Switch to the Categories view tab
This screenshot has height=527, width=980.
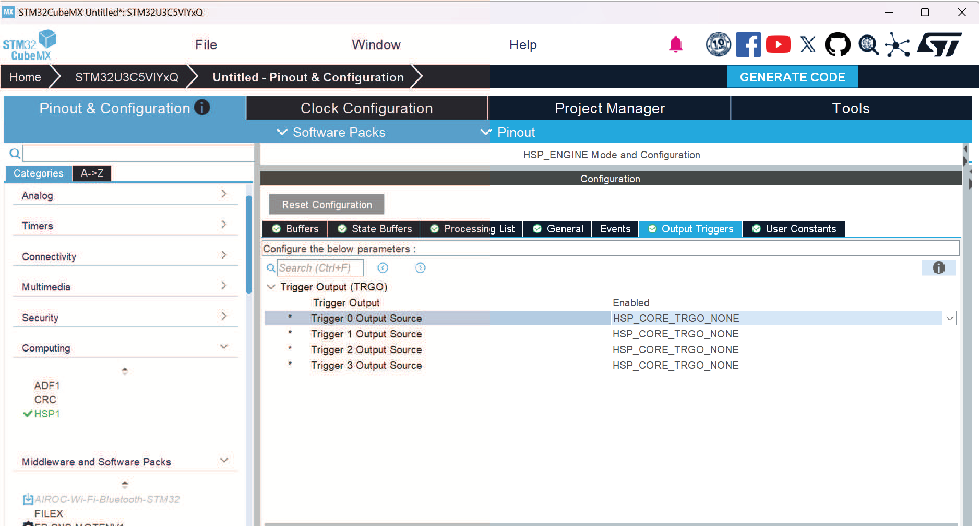click(x=39, y=173)
